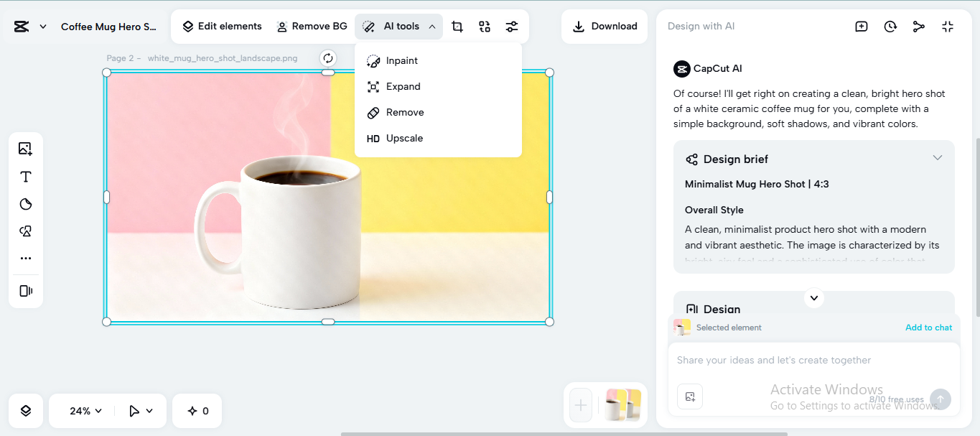Image resolution: width=980 pixels, height=436 pixels.
Task: Click Remove BG button
Action: 312,27
